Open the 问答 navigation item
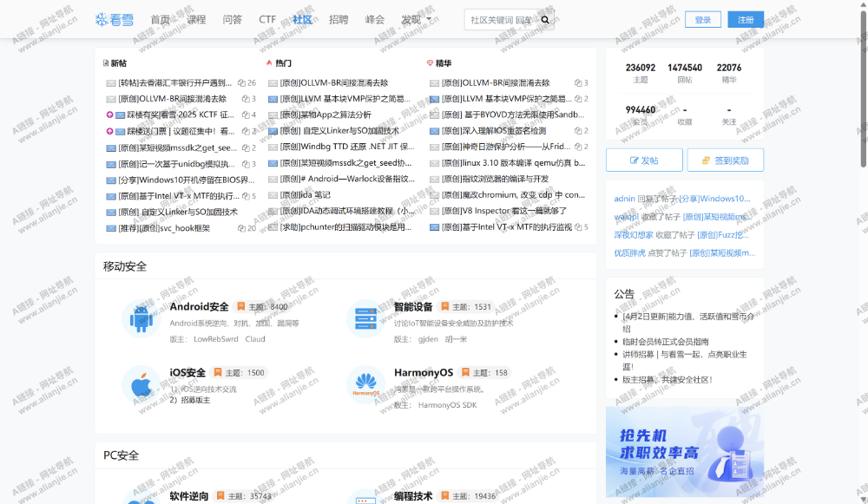This screenshot has height=504, width=868. coord(233,20)
